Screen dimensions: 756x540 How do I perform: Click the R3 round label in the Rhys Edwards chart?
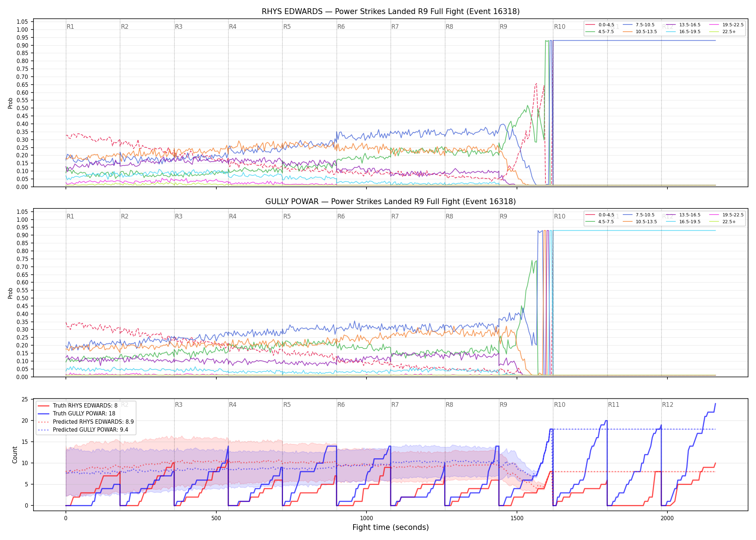point(179,27)
